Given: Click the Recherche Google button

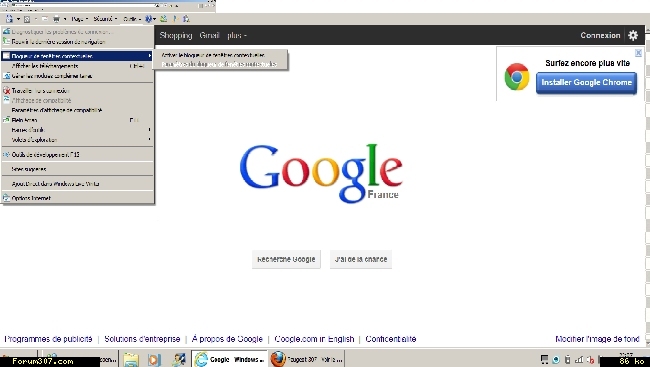Looking at the screenshot, I should (x=286, y=259).
